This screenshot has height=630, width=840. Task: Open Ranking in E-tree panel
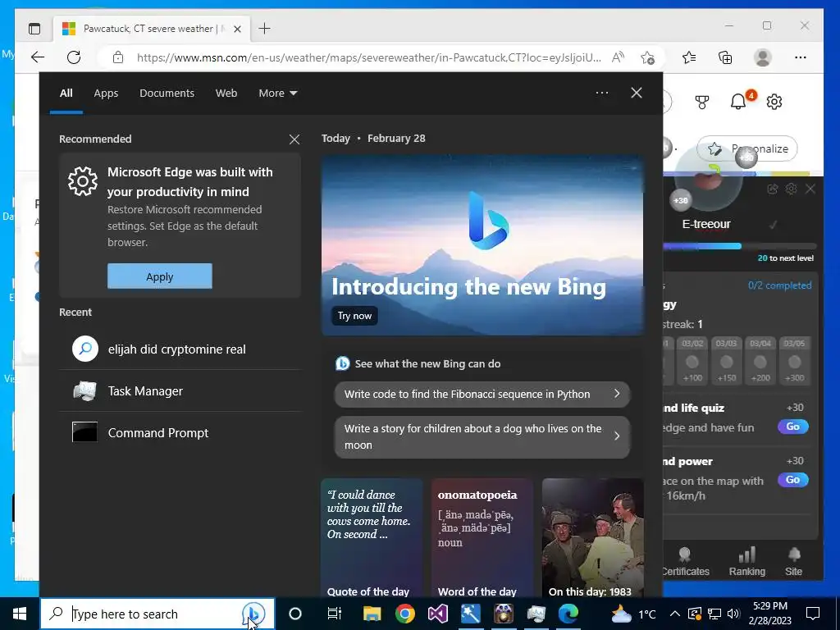(746, 561)
